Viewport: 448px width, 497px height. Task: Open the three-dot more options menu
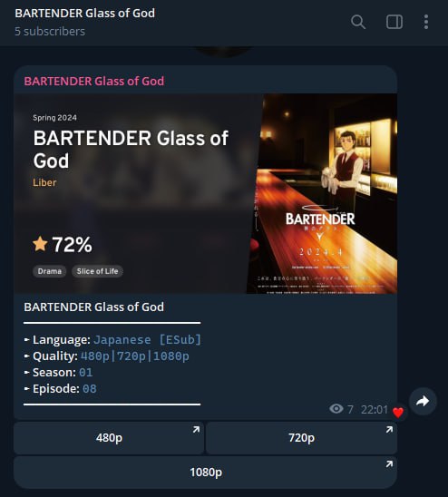tap(426, 22)
